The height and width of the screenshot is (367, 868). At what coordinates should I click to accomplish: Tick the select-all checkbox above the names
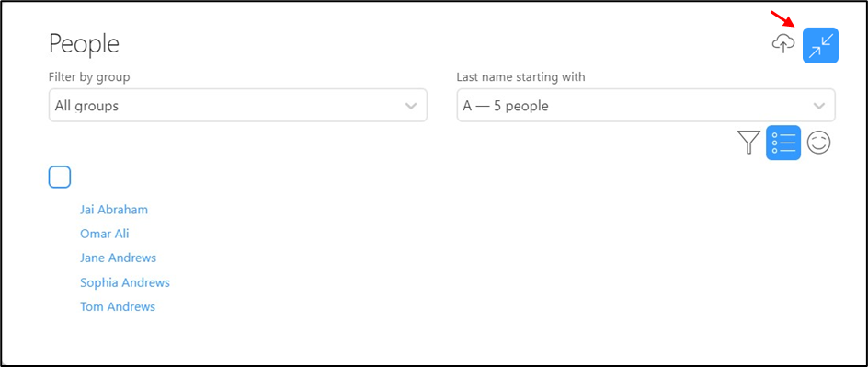(x=60, y=177)
